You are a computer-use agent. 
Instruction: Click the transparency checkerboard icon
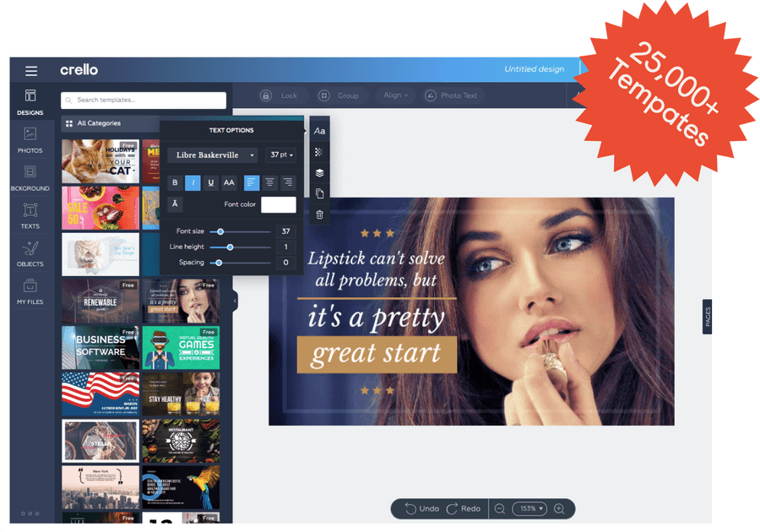point(318,152)
